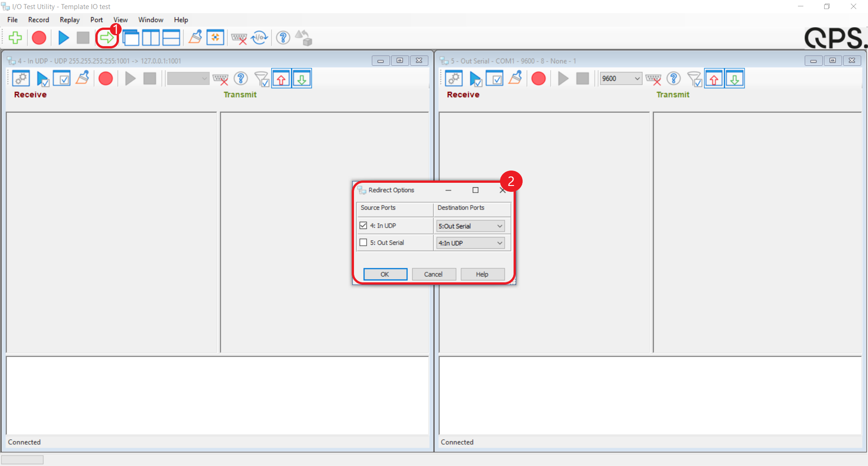Open the 4:In UDP destination dropdown
The height and width of the screenshot is (466, 868).
click(470, 243)
